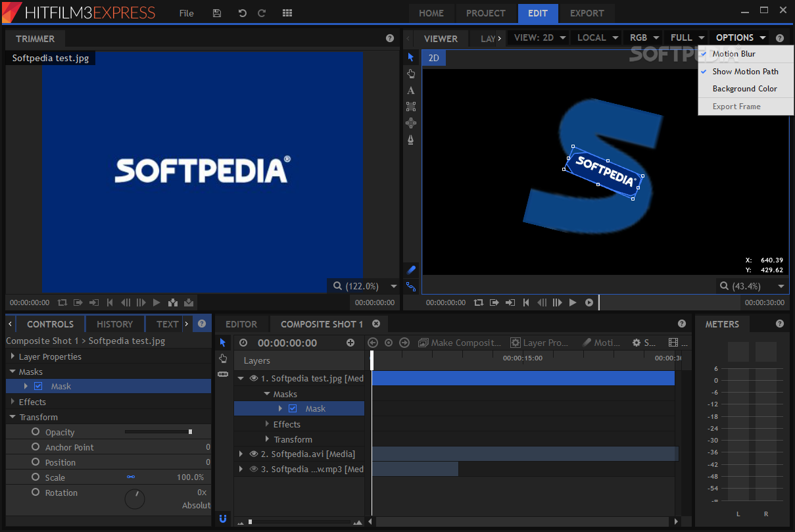Switch to HISTORY tab
The height and width of the screenshot is (532, 795).
click(x=114, y=324)
